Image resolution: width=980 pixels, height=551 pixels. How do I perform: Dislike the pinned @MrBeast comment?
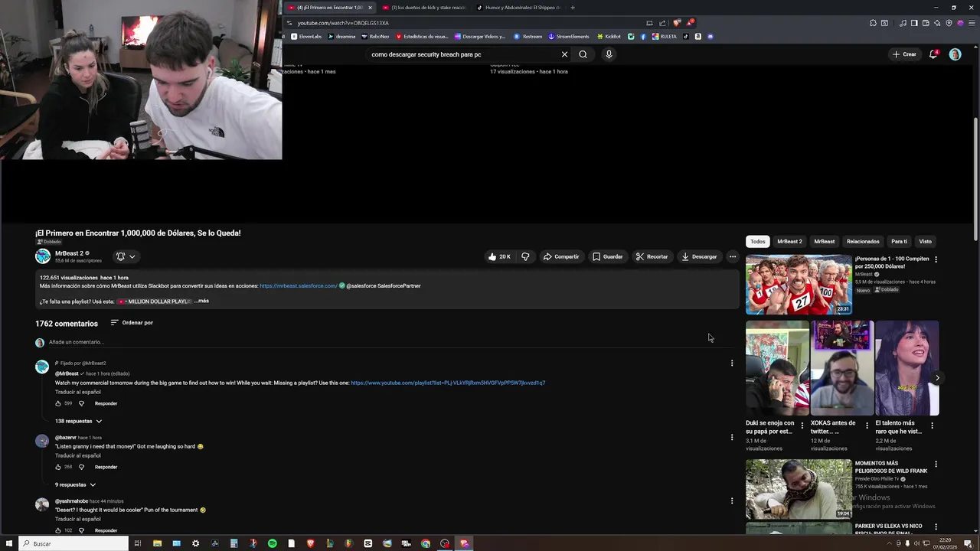click(x=81, y=403)
